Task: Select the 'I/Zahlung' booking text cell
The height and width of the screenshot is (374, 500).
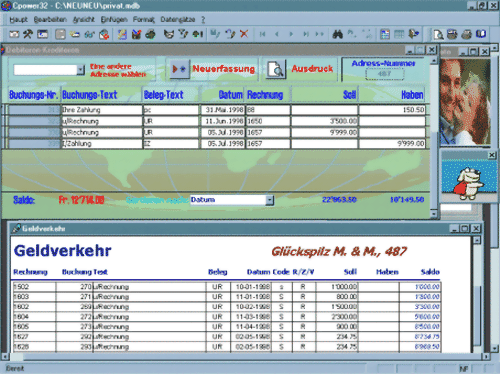Action: [x=102, y=144]
